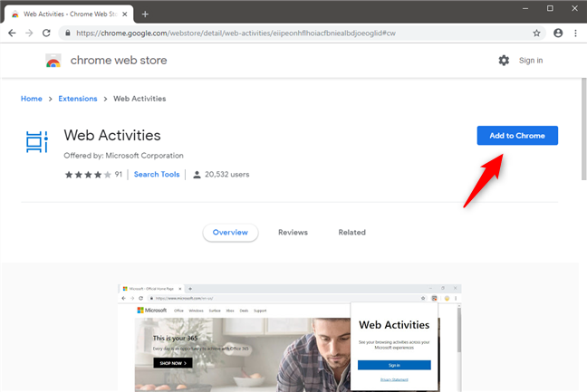Reload the page with the refresh icon
587x392 pixels.
(x=46, y=33)
